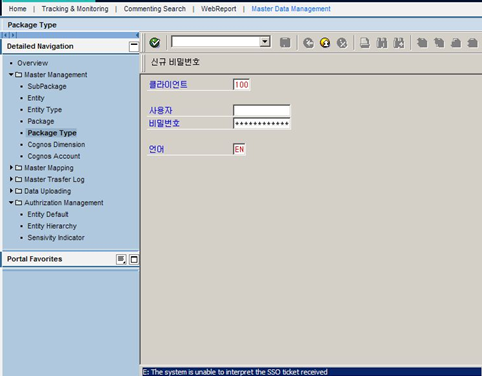
Task: Select the highlighted Package Type item
Action: (52, 133)
